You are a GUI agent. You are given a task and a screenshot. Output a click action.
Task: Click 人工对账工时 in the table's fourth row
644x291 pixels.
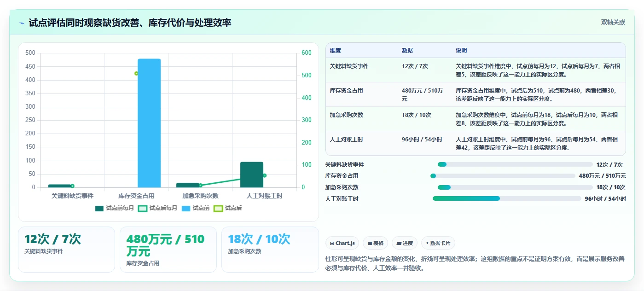pyautogui.click(x=346, y=140)
